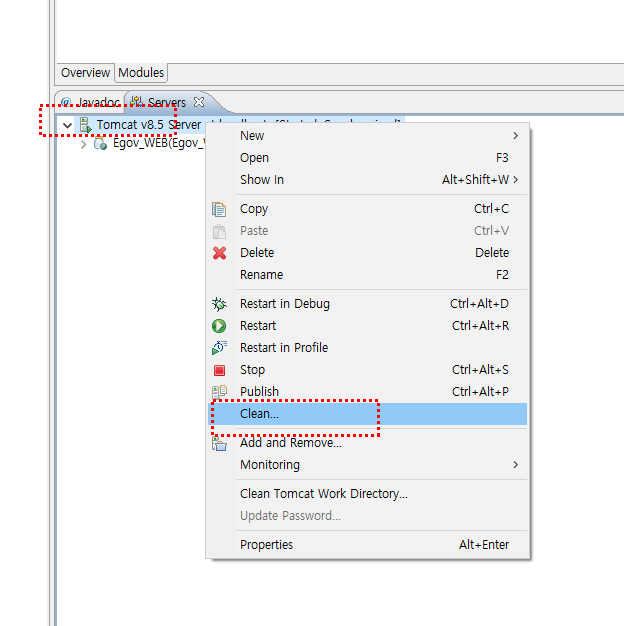Click the New menu entry
This screenshot has width=624, height=626.
[x=367, y=136]
